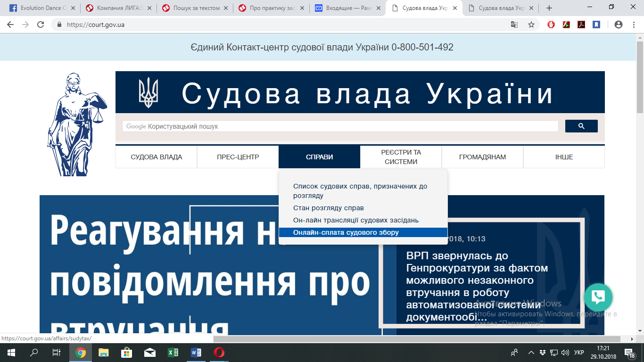Click the Google Translate icon in address bar
The image size is (644, 362).
tap(514, 25)
